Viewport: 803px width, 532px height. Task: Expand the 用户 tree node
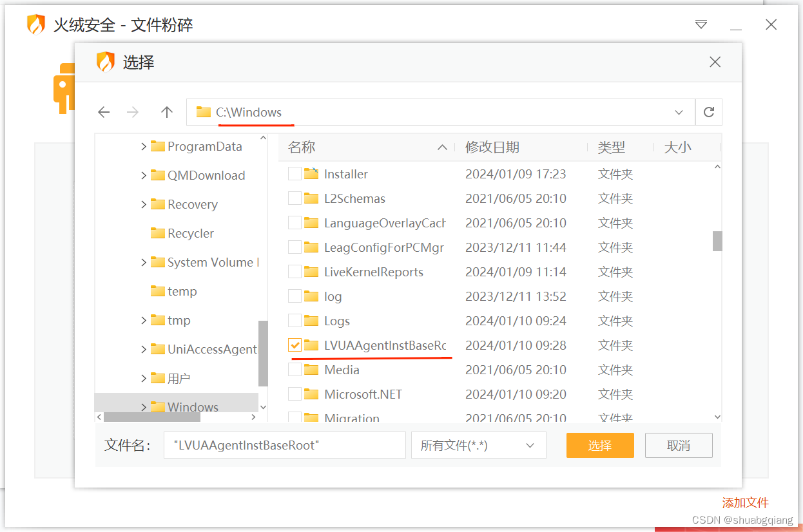click(144, 378)
